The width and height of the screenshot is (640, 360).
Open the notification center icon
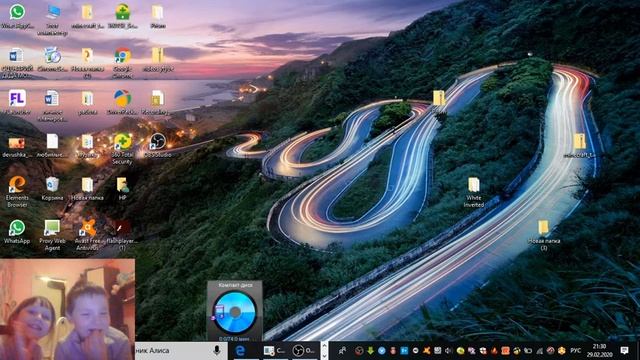click(x=624, y=350)
